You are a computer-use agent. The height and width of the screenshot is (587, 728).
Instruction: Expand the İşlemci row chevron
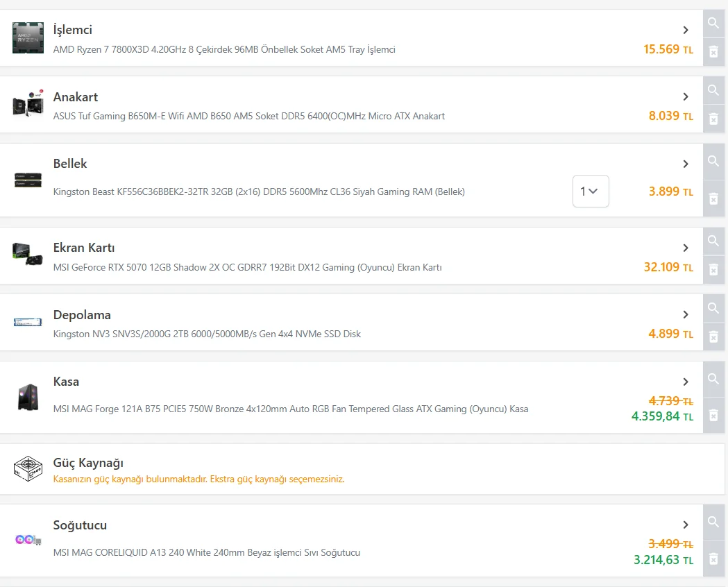tap(686, 30)
